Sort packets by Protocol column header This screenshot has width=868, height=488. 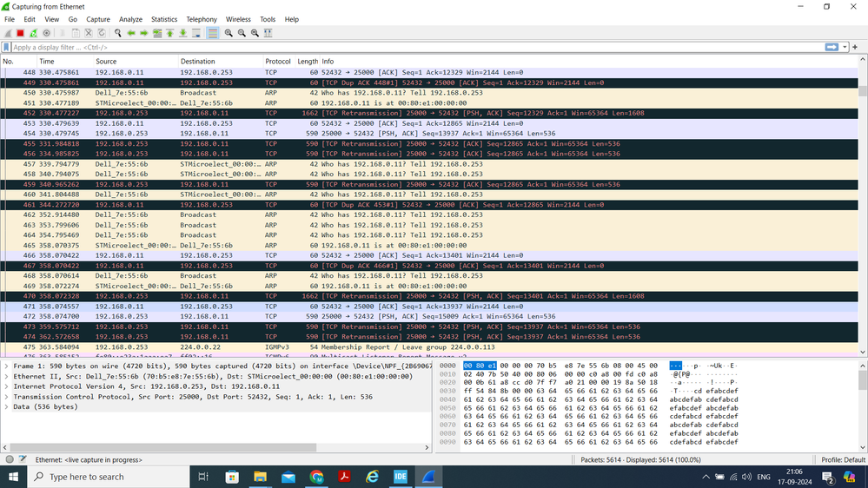pyautogui.click(x=278, y=62)
